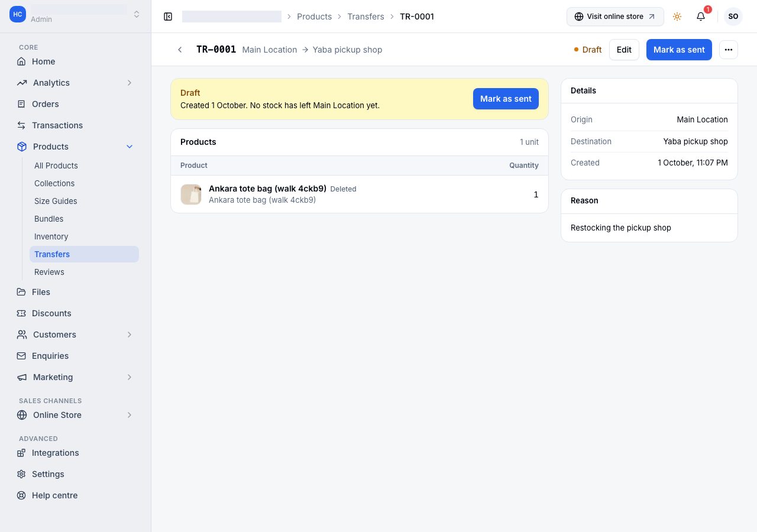Expand the Online Store submenu chevron
The height and width of the screenshot is (532, 757).
130,415
